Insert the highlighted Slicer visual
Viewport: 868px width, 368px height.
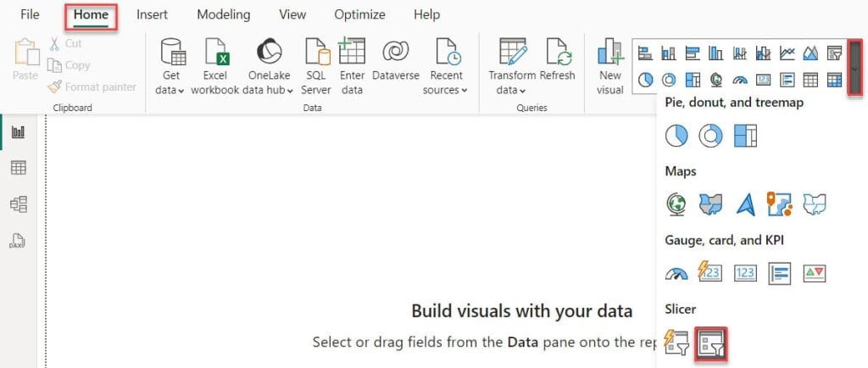[711, 343]
